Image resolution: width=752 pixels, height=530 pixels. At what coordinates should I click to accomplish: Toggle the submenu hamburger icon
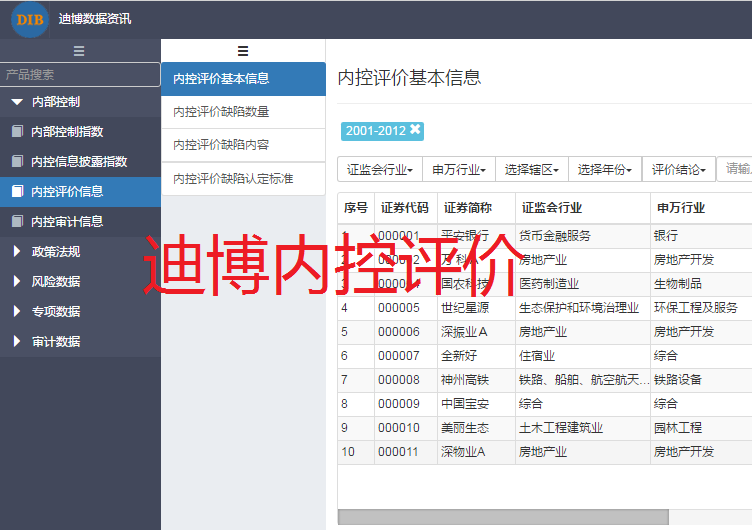coord(243,51)
